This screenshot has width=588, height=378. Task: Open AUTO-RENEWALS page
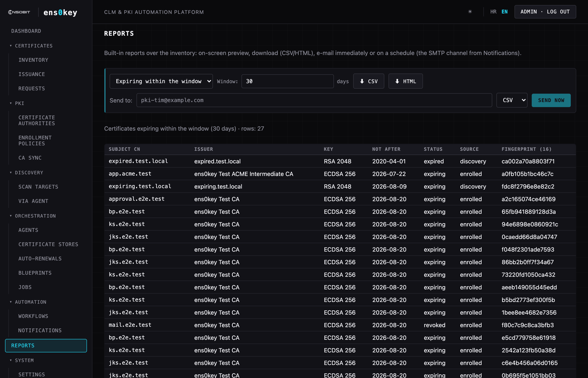40,259
